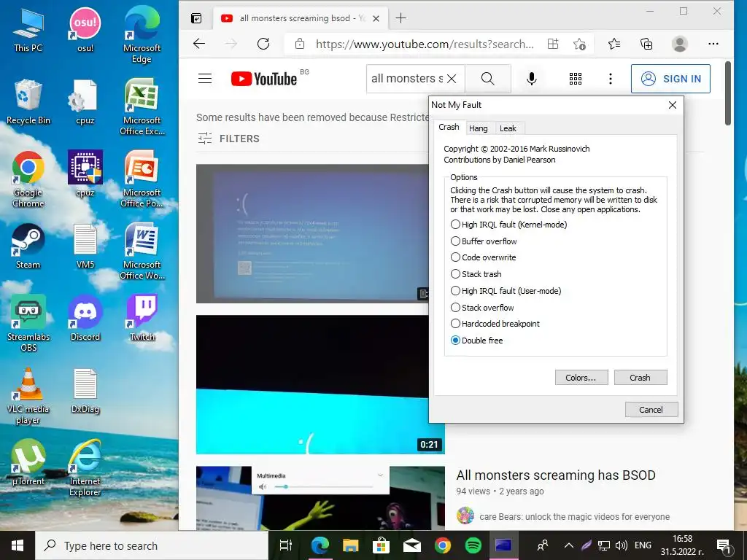Open care Bears channel link

point(575,517)
